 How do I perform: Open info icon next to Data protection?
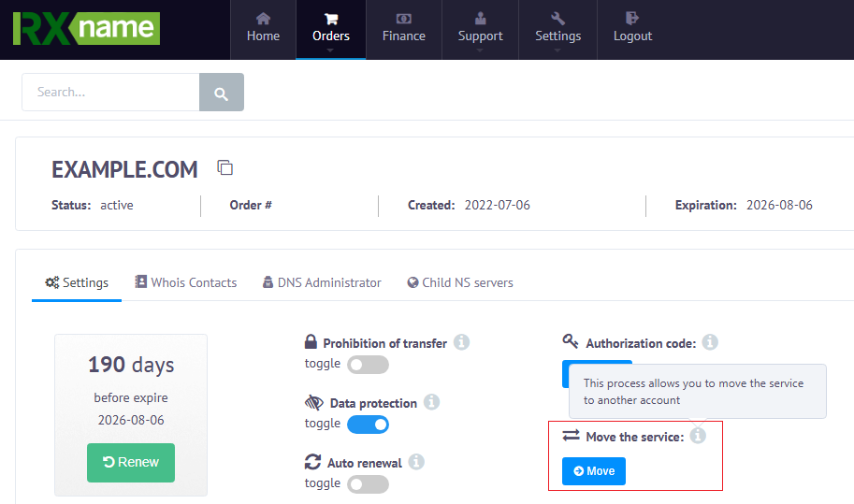click(x=431, y=403)
